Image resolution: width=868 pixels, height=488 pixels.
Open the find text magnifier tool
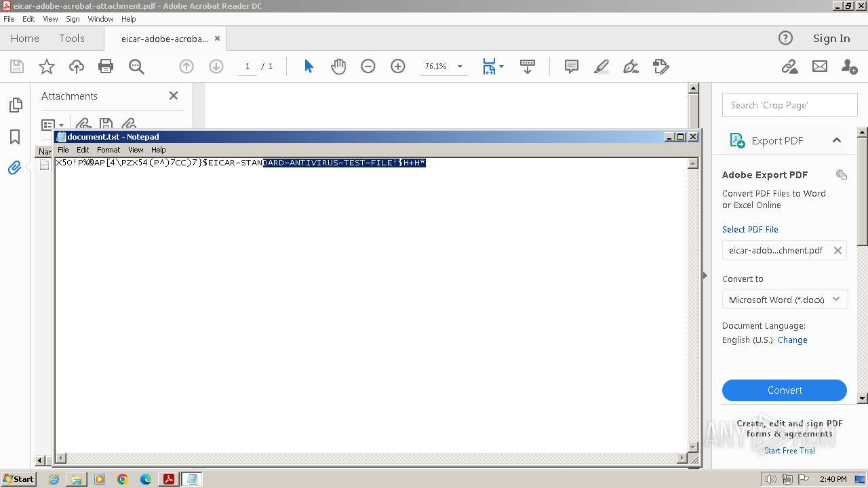pyautogui.click(x=136, y=66)
